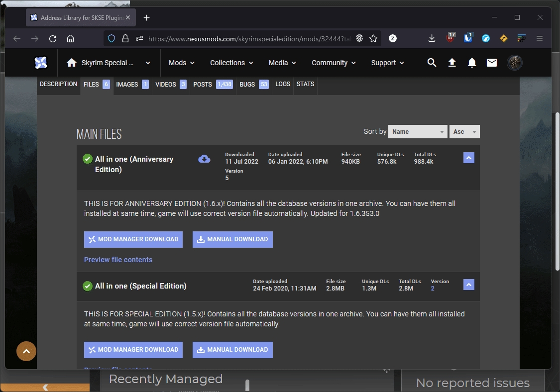Click the scroll-to-top orange button
The image size is (560, 392).
coord(26,351)
